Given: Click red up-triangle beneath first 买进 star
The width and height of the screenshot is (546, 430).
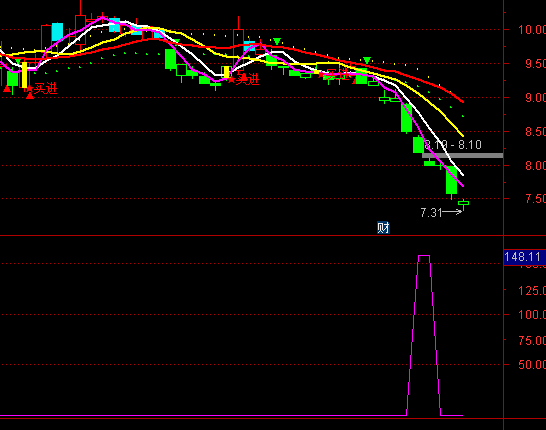Looking at the screenshot, I should pyautogui.click(x=30, y=96).
